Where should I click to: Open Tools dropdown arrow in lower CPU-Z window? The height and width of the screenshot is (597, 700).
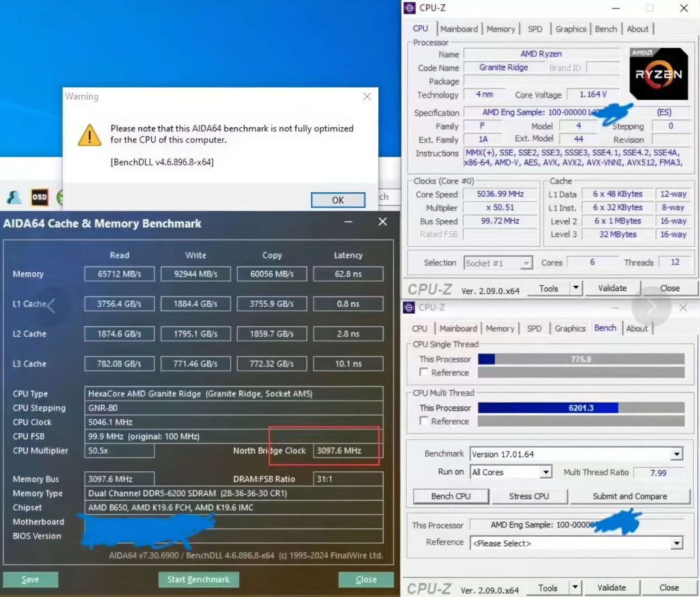click(x=575, y=587)
